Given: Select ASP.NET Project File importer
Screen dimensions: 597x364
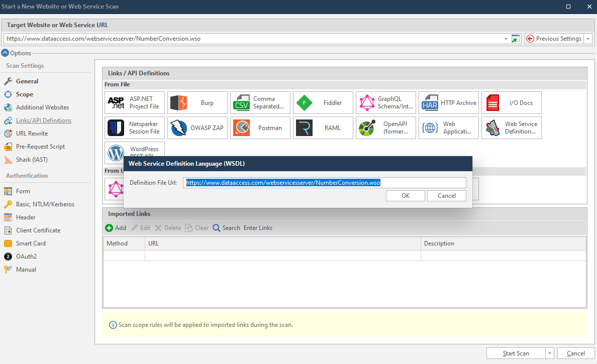Looking at the screenshot, I should (x=134, y=102).
